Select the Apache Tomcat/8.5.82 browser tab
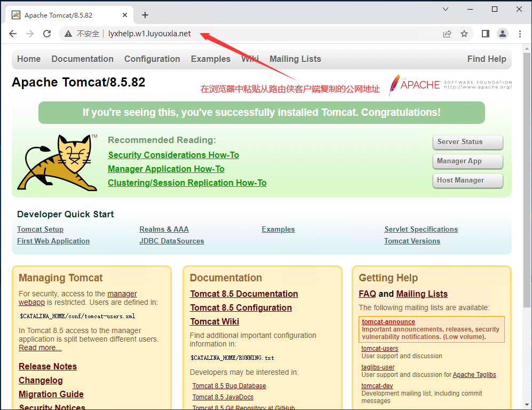 tap(69, 15)
